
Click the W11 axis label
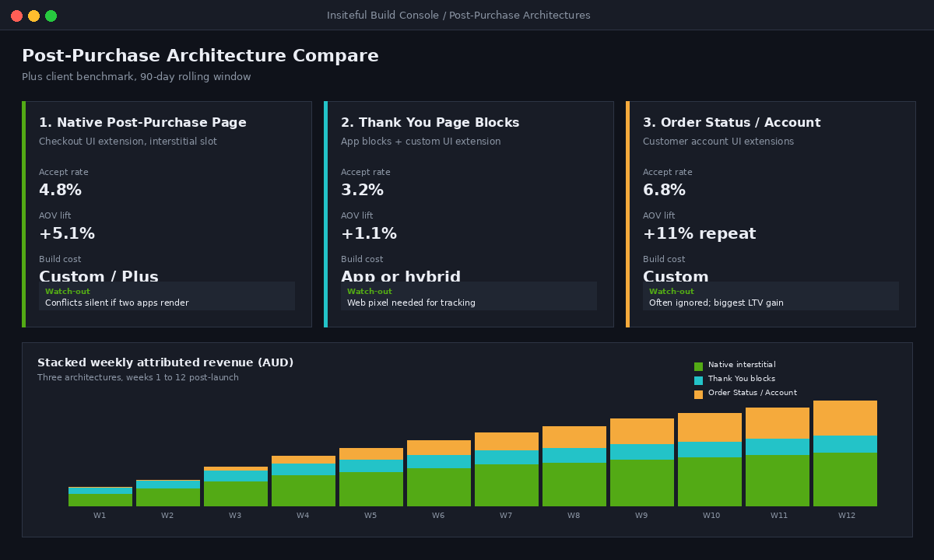[779, 516]
